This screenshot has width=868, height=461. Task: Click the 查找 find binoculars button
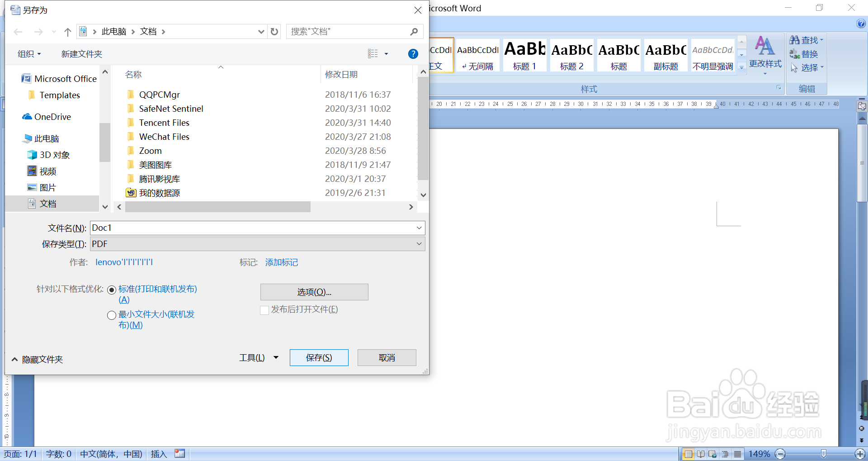(806, 40)
